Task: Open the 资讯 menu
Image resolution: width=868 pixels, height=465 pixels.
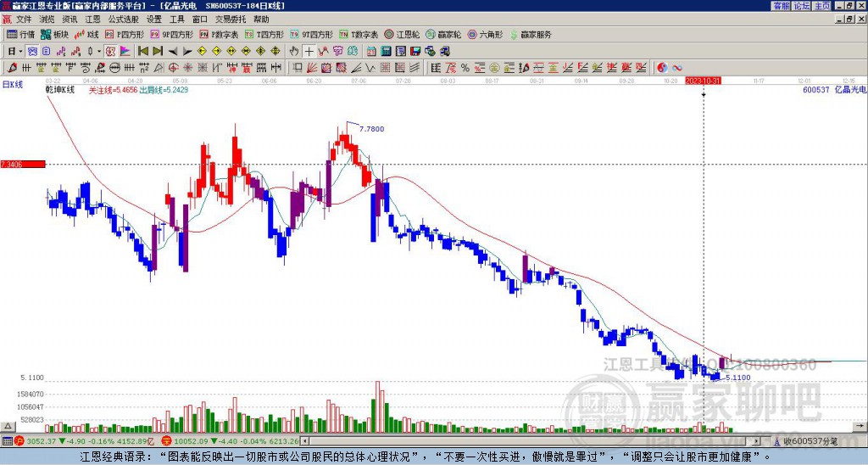Action: coord(70,20)
